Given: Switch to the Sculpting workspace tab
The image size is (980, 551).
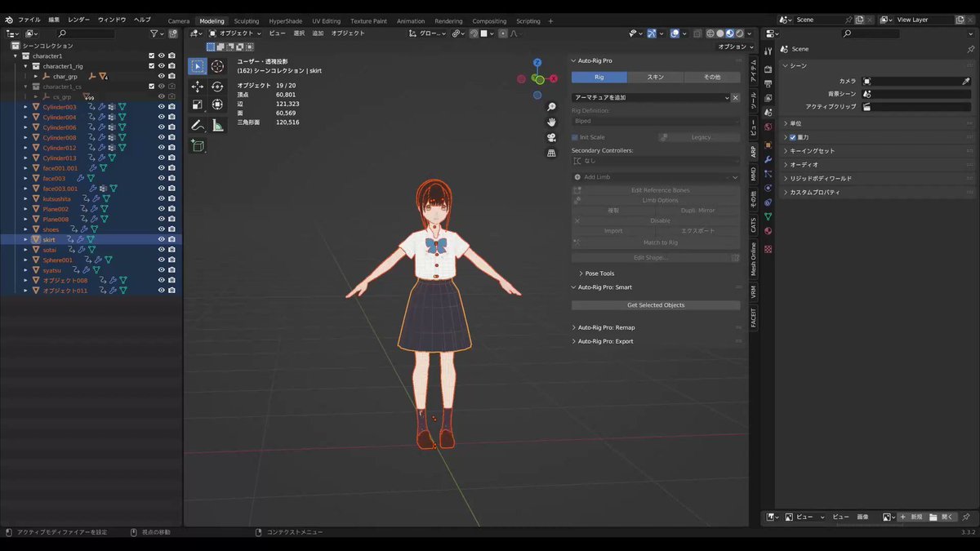Looking at the screenshot, I should pyautogui.click(x=246, y=20).
